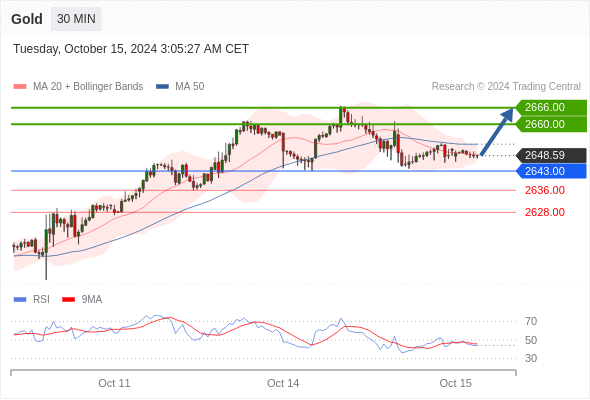
Task: Click the Oct 14 date axis label
Action: [283, 383]
